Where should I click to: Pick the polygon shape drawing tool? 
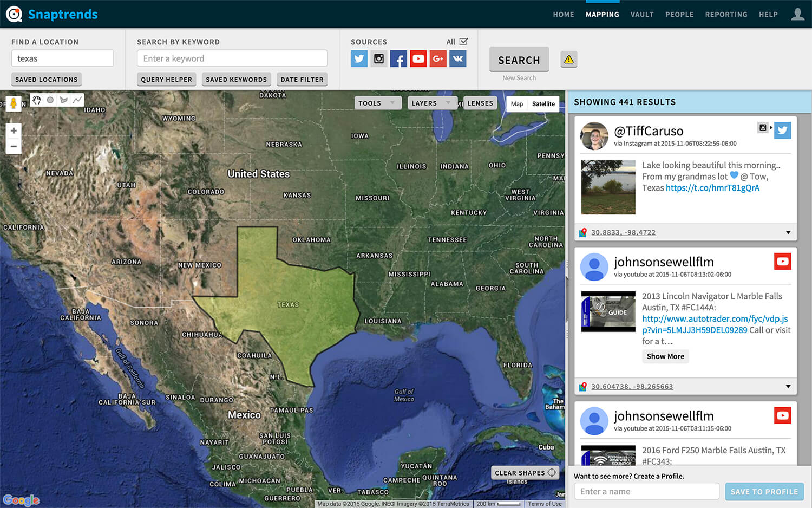coord(64,100)
